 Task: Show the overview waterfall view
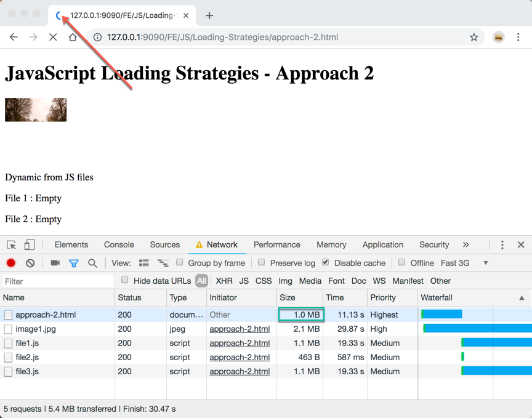[163, 263]
